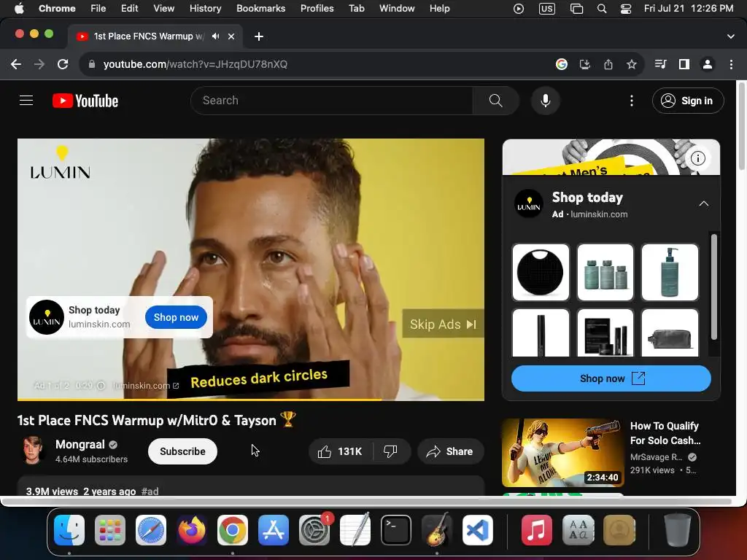Start voice search with the microphone
Screen dimensions: 747x560
pos(546,101)
